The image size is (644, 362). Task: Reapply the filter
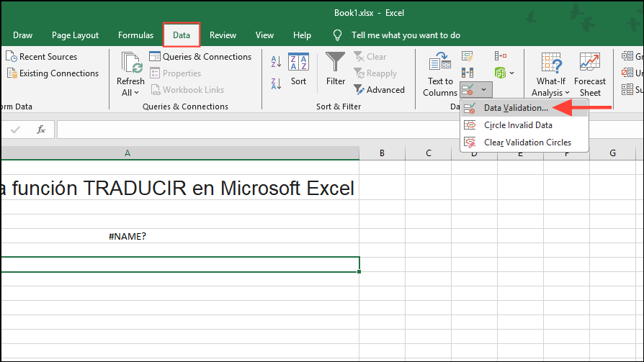coord(375,73)
